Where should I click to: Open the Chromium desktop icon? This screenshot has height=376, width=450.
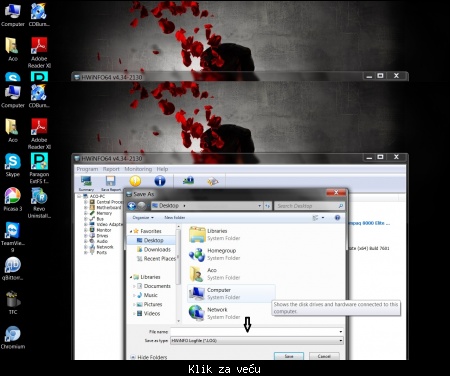point(13,337)
